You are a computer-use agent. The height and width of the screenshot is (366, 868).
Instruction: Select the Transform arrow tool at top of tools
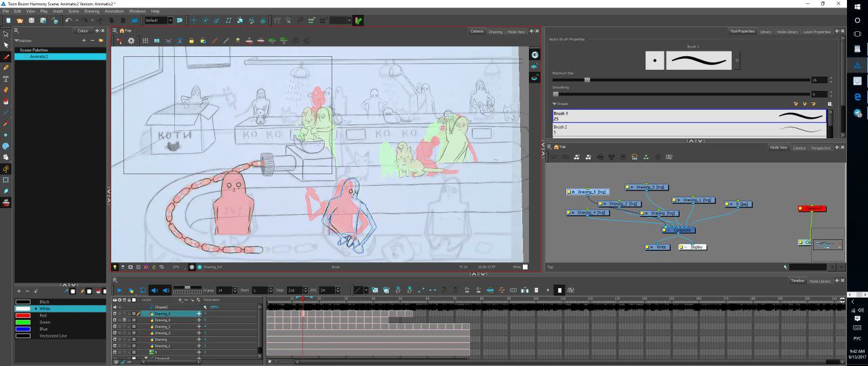tap(6, 33)
